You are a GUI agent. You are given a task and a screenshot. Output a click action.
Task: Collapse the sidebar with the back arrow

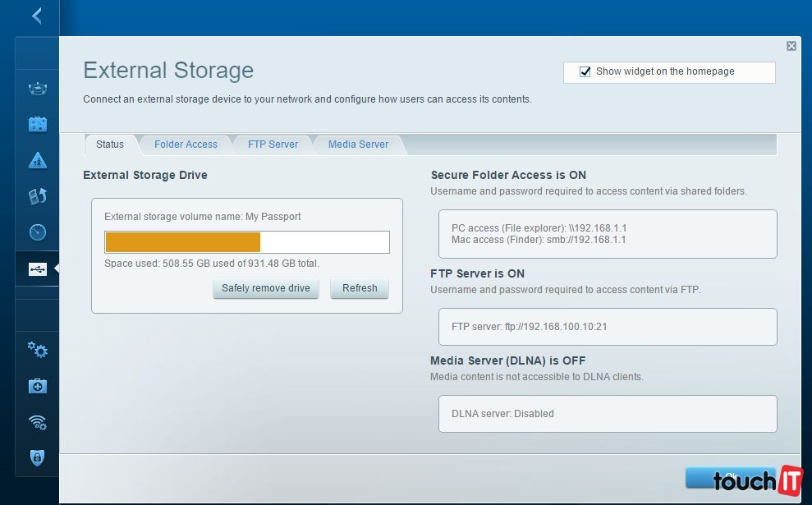point(36,16)
